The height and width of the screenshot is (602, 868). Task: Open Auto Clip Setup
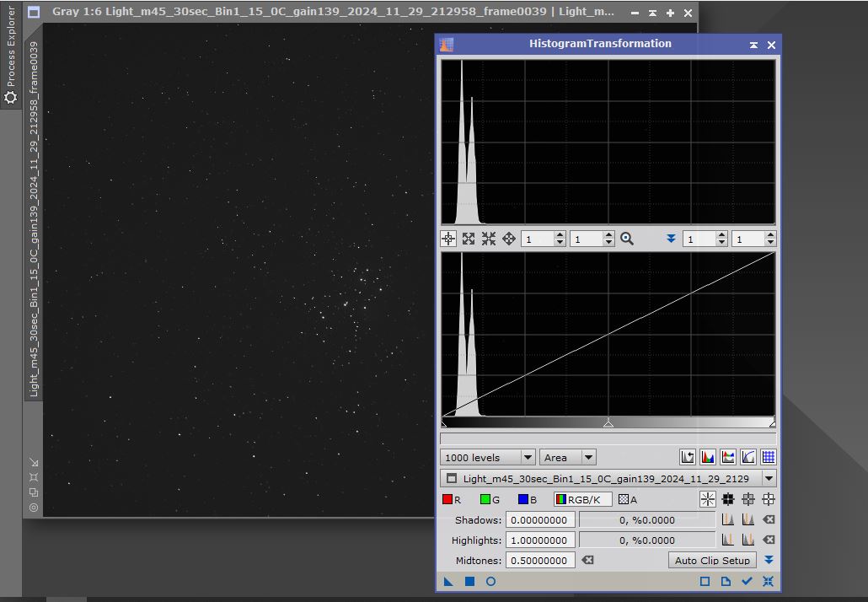coord(712,561)
